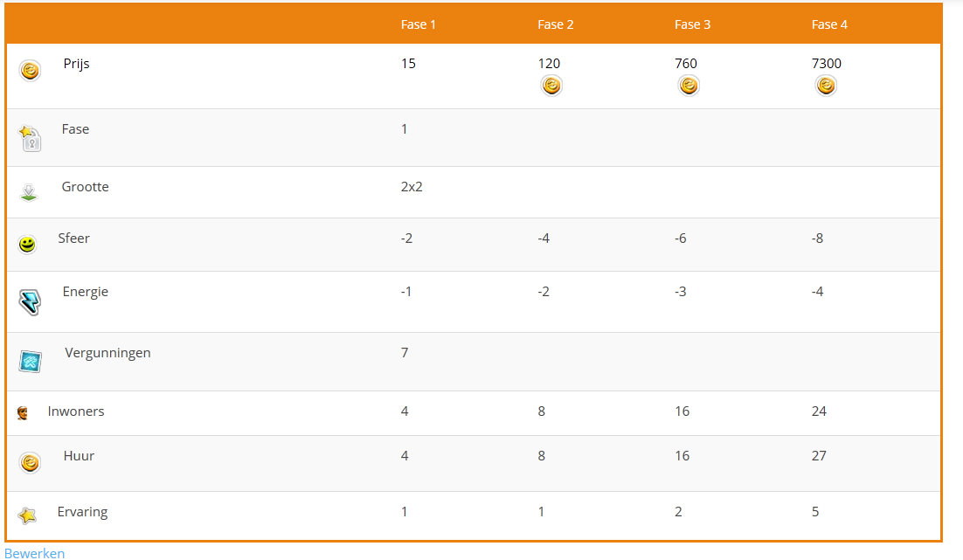Screen dimensions: 963x560
Task: Click the coin icon under price 760
Action: (689, 86)
